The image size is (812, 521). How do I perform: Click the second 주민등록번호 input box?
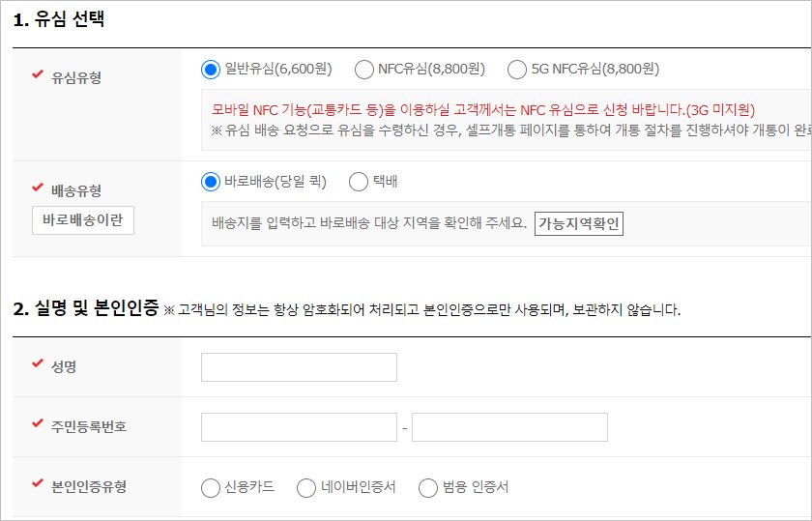click(x=509, y=427)
